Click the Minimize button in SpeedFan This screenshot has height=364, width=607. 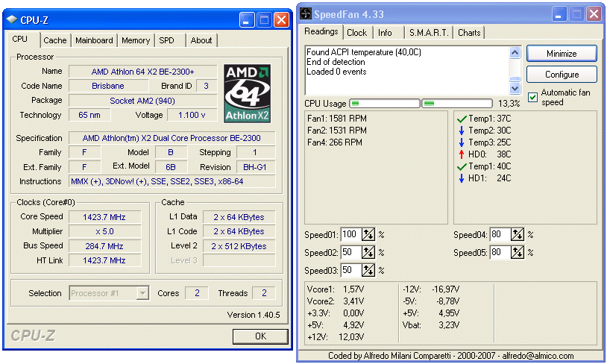(562, 54)
